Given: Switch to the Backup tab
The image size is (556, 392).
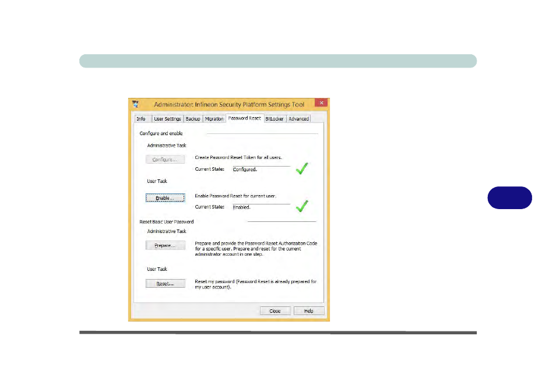Looking at the screenshot, I should (193, 119).
